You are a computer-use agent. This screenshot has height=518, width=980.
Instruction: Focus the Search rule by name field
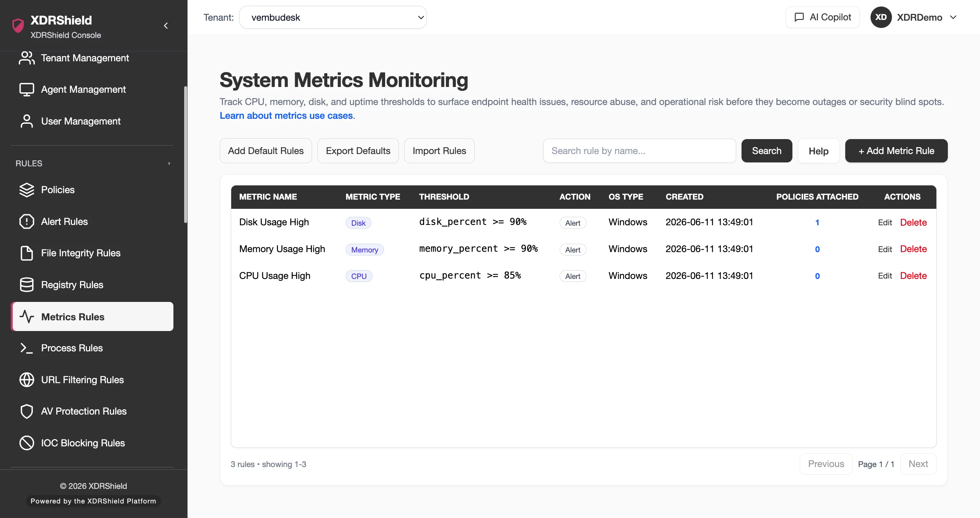click(639, 151)
